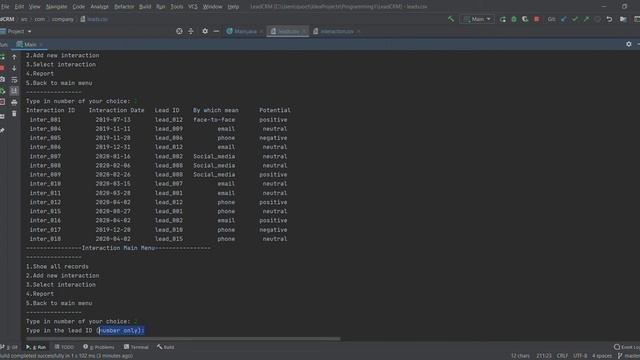Click the Up the stack trace arrow in the Run panel
Viewport: 640px width, 360px height.
[x=14, y=57]
